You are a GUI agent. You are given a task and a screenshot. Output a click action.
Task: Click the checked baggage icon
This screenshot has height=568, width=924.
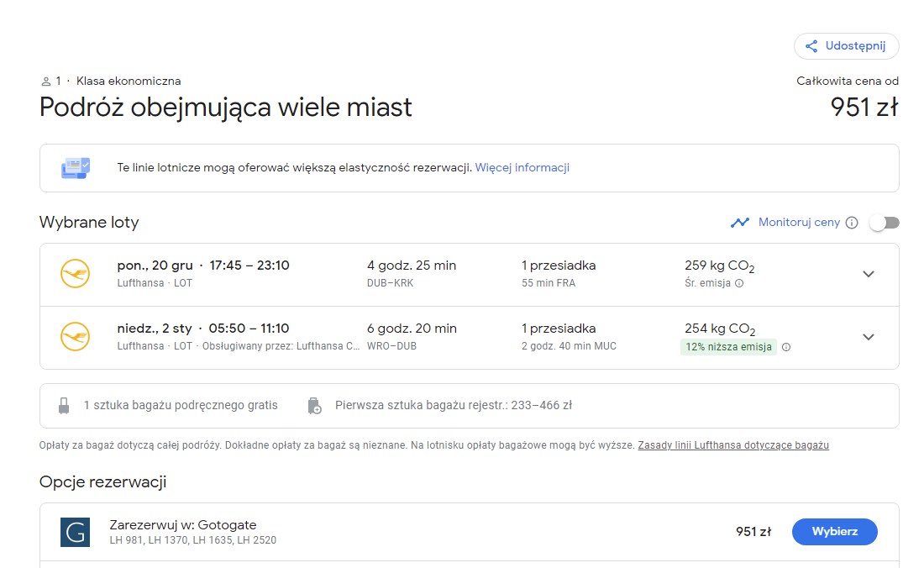pyautogui.click(x=315, y=405)
